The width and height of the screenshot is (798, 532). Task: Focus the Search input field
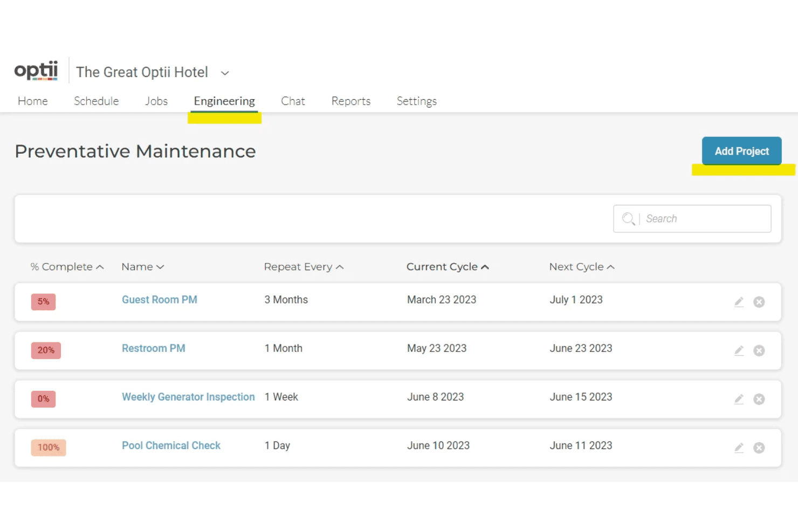692,219
